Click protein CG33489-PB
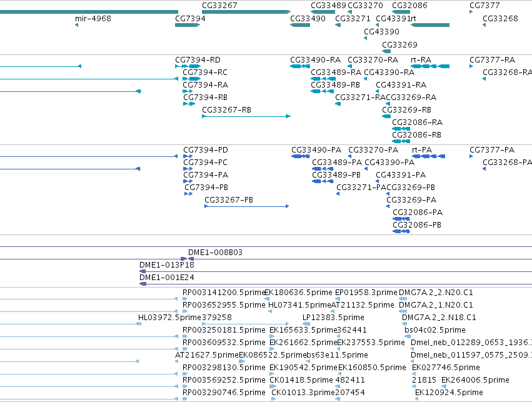 (x=336, y=175)
